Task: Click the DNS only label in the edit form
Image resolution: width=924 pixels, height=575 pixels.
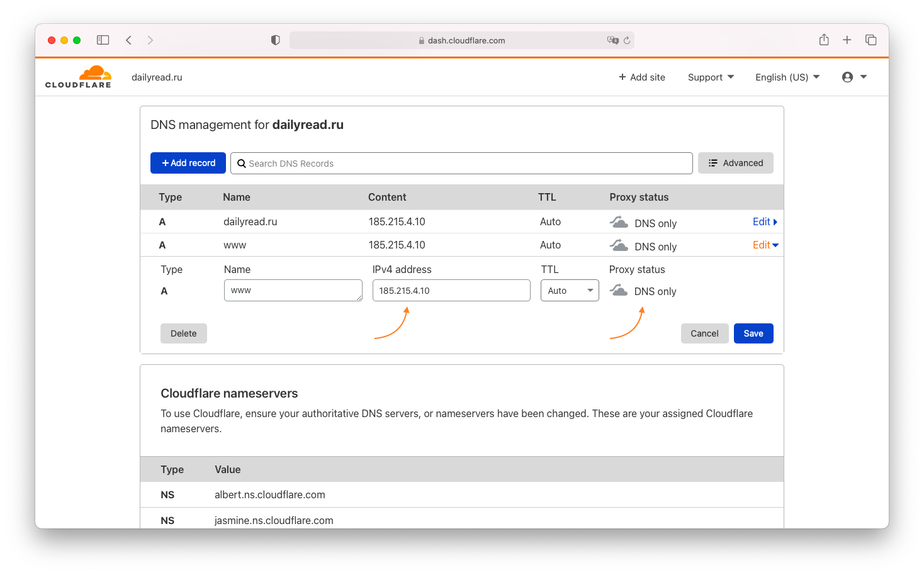Action: click(655, 291)
